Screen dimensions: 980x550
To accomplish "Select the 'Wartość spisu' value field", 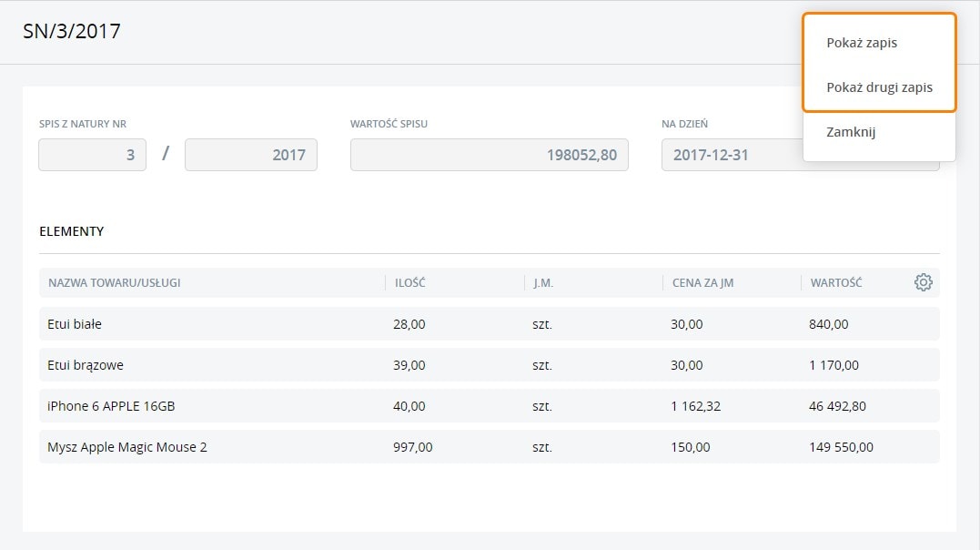I will 489,155.
